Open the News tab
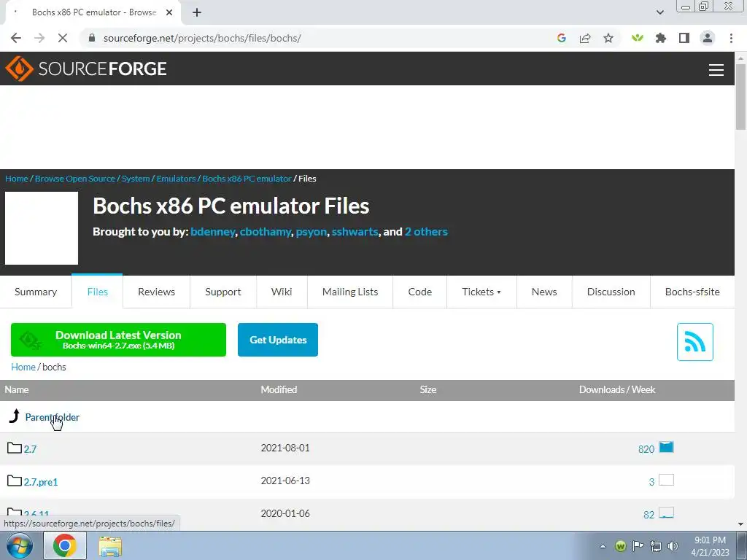This screenshot has height=560, width=747. point(544,292)
